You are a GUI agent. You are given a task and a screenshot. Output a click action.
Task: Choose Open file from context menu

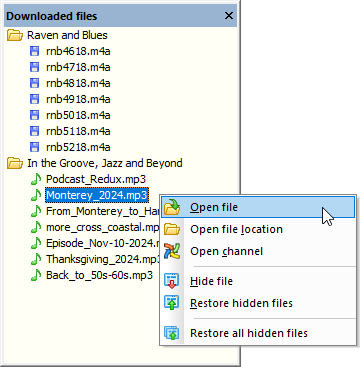click(x=258, y=207)
